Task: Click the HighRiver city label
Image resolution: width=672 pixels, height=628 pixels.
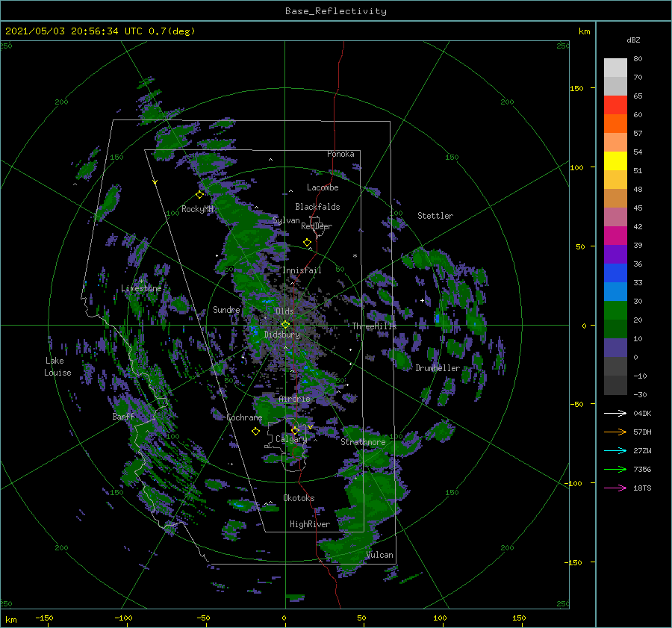Action: tap(310, 524)
